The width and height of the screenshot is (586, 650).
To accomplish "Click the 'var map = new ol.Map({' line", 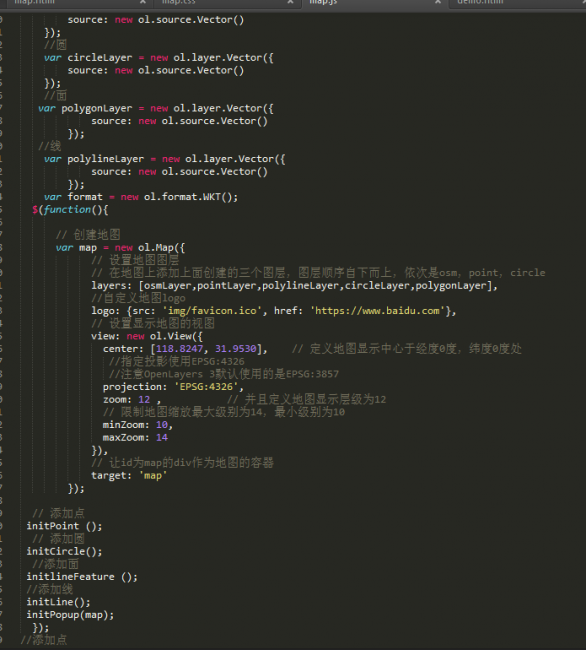I will pyautogui.click(x=120, y=248).
